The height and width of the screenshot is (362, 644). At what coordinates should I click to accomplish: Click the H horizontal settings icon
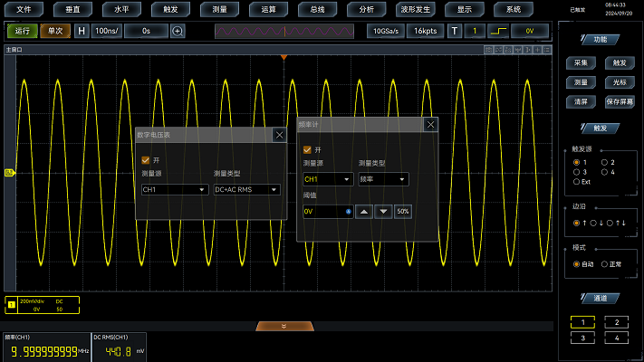(x=82, y=31)
